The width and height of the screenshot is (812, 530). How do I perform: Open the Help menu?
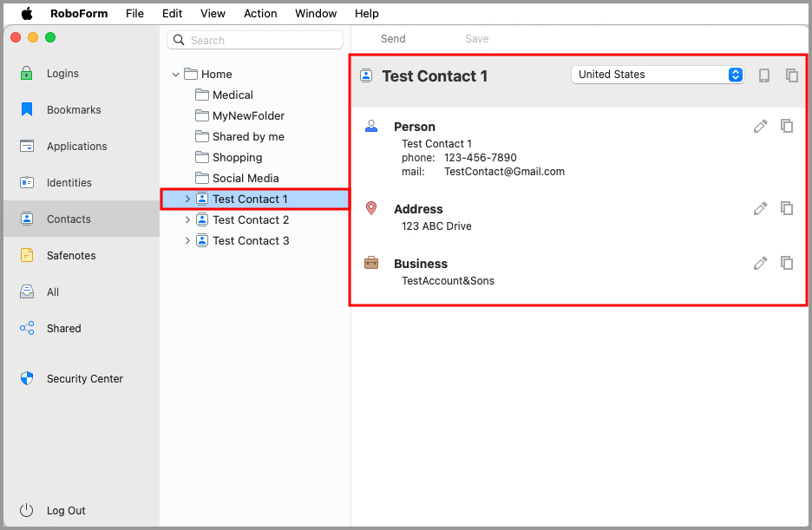(x=367, y=14)
